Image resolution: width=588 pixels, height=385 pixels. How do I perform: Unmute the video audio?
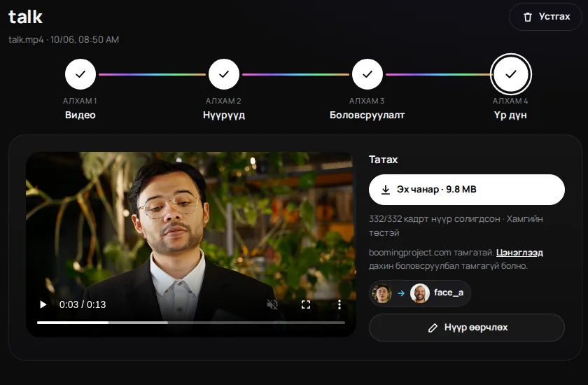point(272,304)
